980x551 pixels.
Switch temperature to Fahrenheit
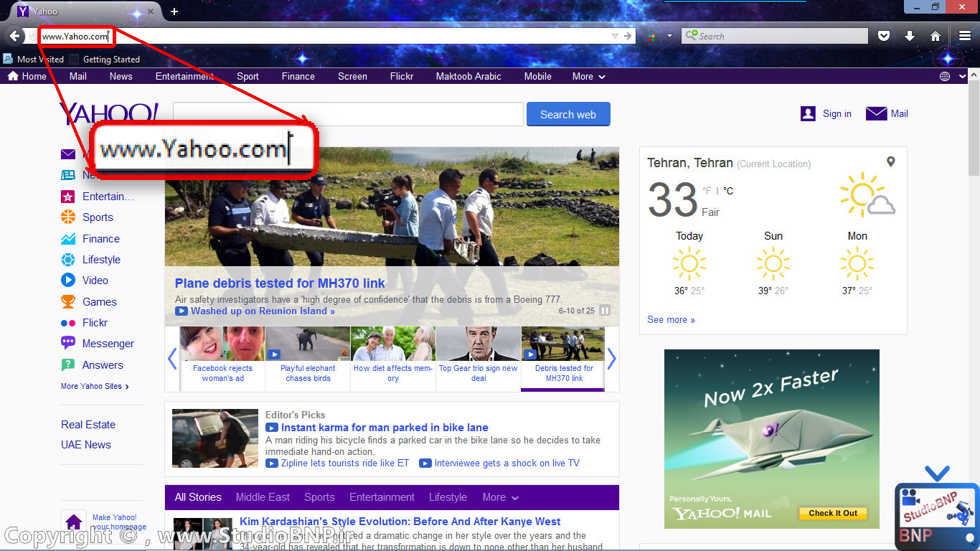pyautogui.click(x=707, y=191)
